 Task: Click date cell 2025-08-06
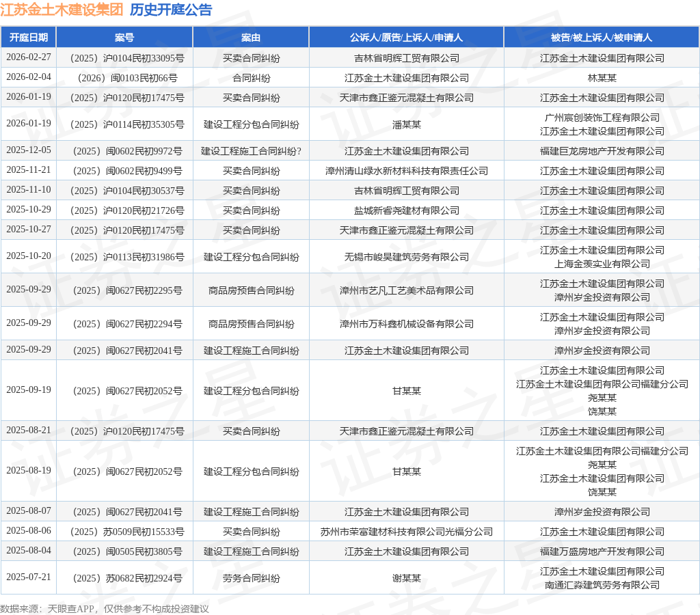coord(29,530)
